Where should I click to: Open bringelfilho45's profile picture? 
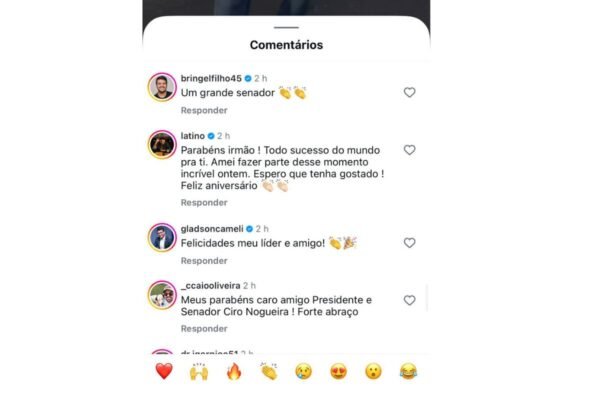click(162, 87)
